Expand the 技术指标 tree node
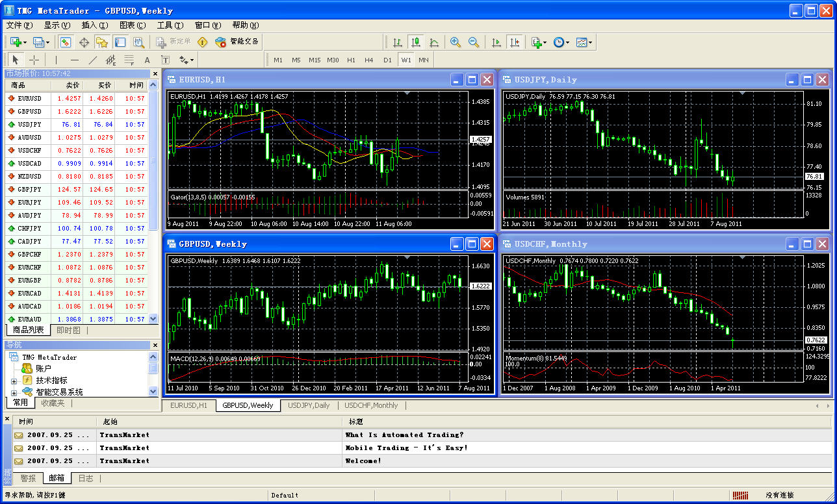The width and height of the screenshot is (837, 504). 14,381
